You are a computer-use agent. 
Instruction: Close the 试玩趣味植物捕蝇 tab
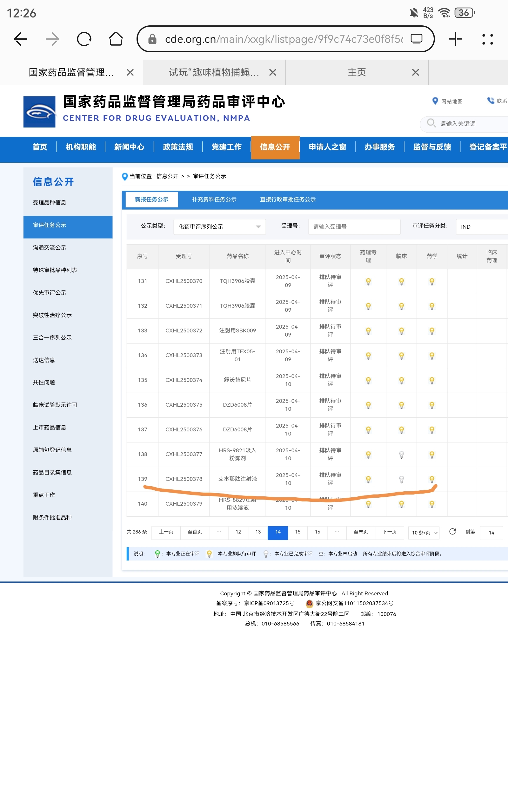click(273, 72)
